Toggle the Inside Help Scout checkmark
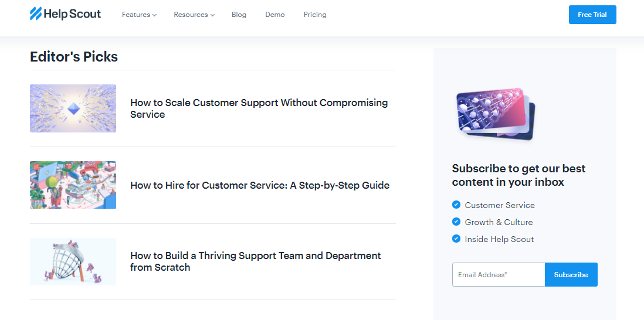Image resolution: width=644 pixels, height=320 pixels. pos(456,239)
